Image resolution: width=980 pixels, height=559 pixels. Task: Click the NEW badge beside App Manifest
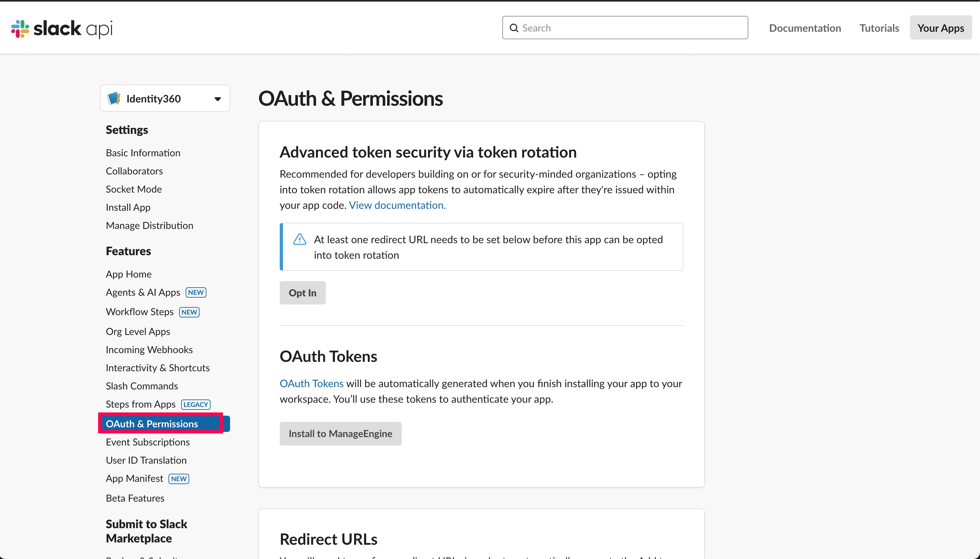(x=178, y=479)
